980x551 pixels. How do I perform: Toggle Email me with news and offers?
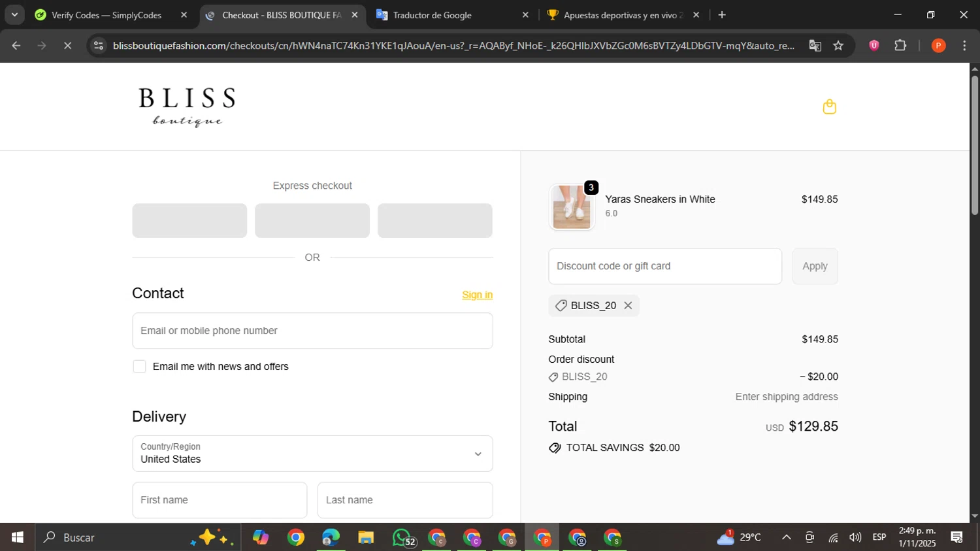(139, 367)
